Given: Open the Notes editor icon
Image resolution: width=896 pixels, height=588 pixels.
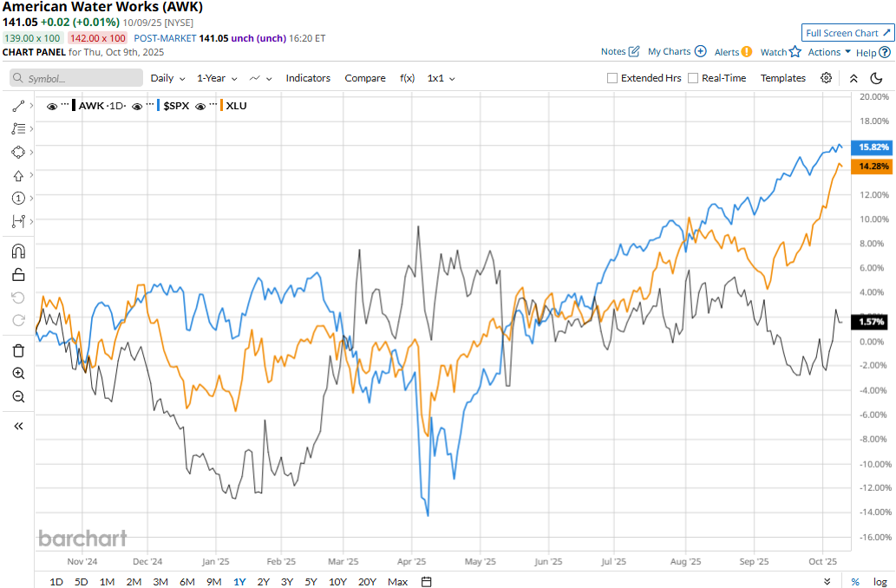Looking at the screenshot, I should tap(634, 51).
